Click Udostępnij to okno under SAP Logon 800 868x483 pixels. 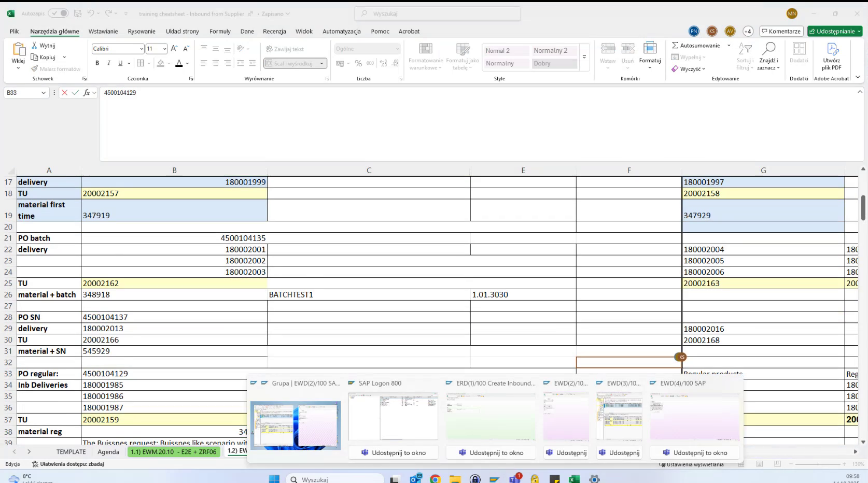coord(393,452)
